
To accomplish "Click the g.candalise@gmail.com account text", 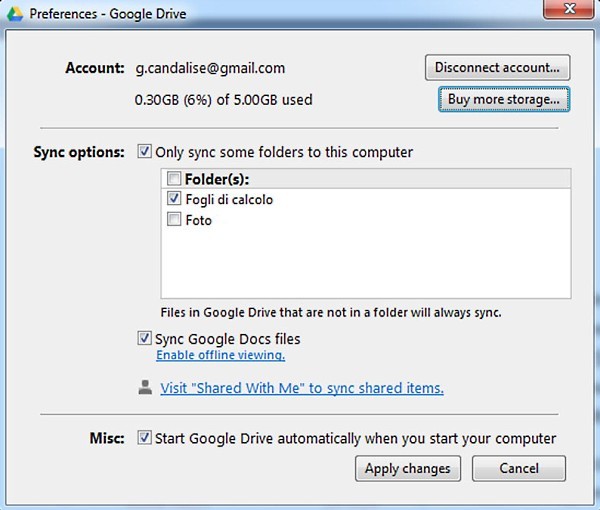I will [x=210, y=68].
